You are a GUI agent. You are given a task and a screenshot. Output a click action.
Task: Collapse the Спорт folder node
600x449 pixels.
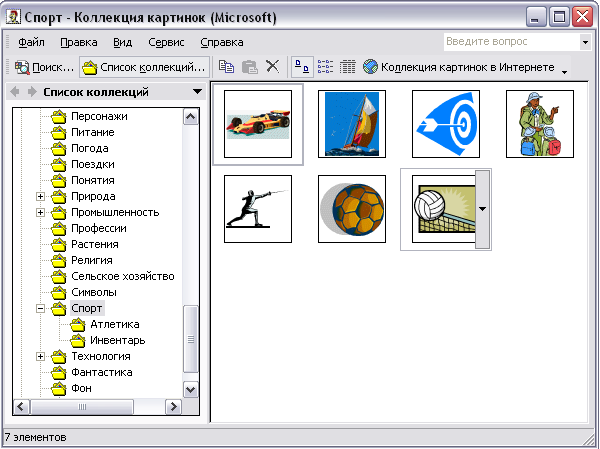pos(40,309)
